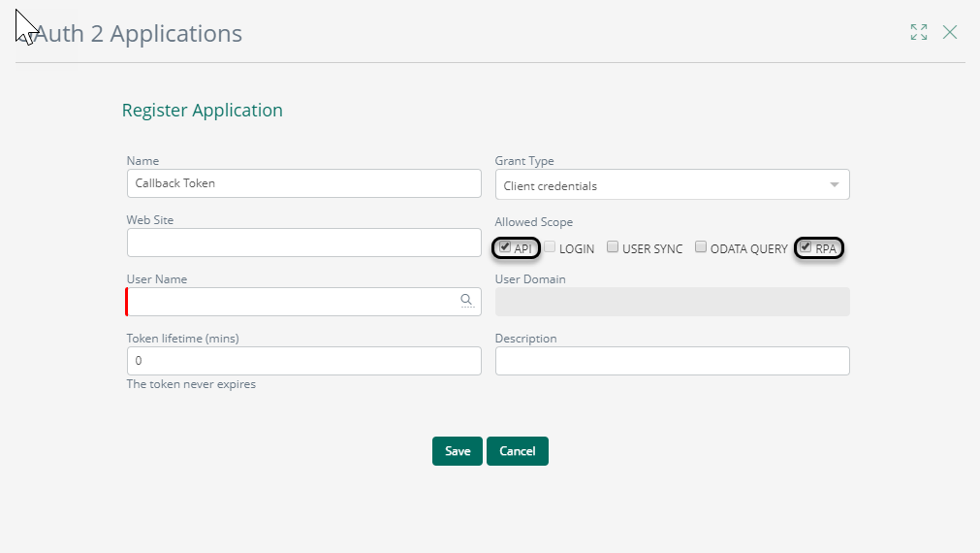Uncheck the RPA scope checkbox
Screen dimensions: 980x553
click(x=806, y=247)
